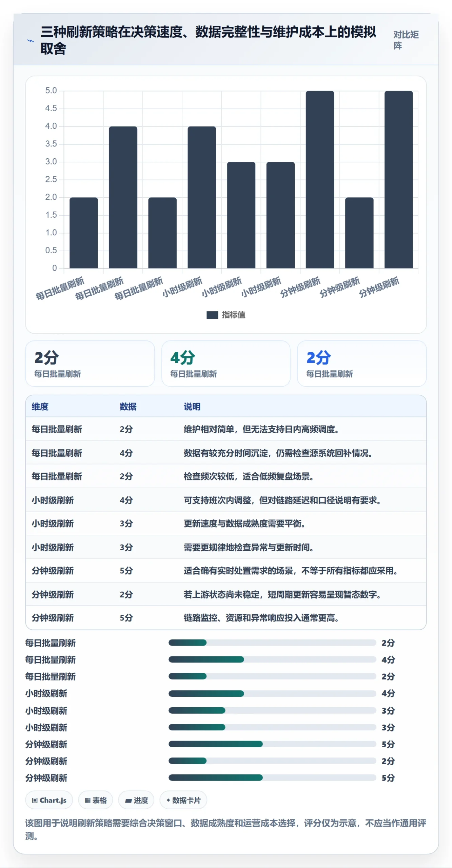Click the footer note 该图用于说明刷新策略
Screen dimensions: 452x868
(225, 829)
